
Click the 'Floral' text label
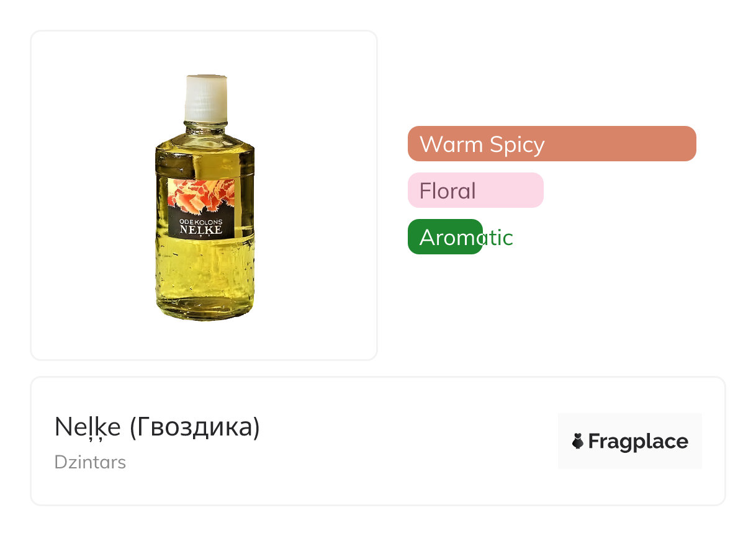click(x=448, y=190)
